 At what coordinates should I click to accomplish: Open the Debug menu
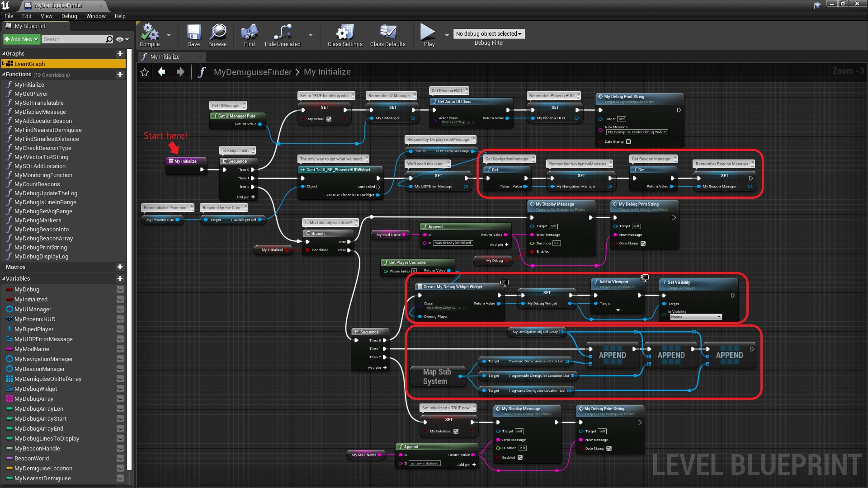(x=69, y=16)
